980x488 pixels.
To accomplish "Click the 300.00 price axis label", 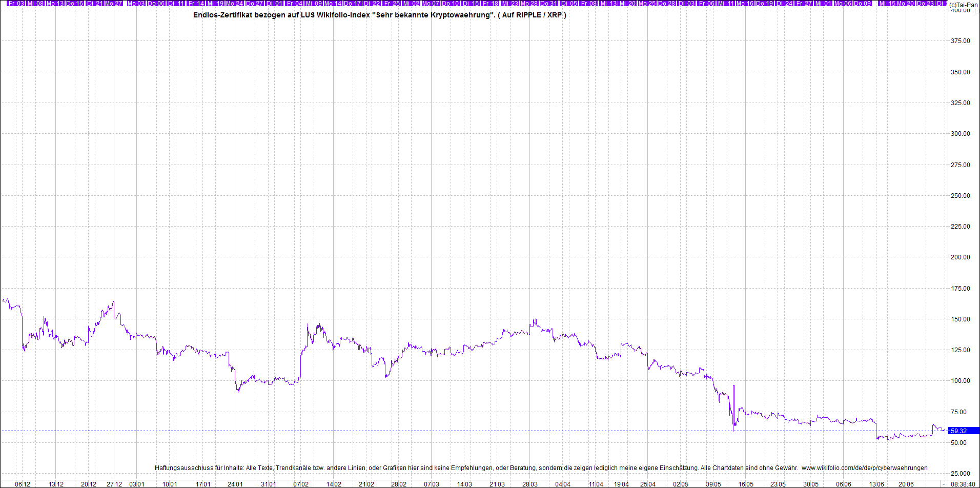I will (x=961, y=134).
